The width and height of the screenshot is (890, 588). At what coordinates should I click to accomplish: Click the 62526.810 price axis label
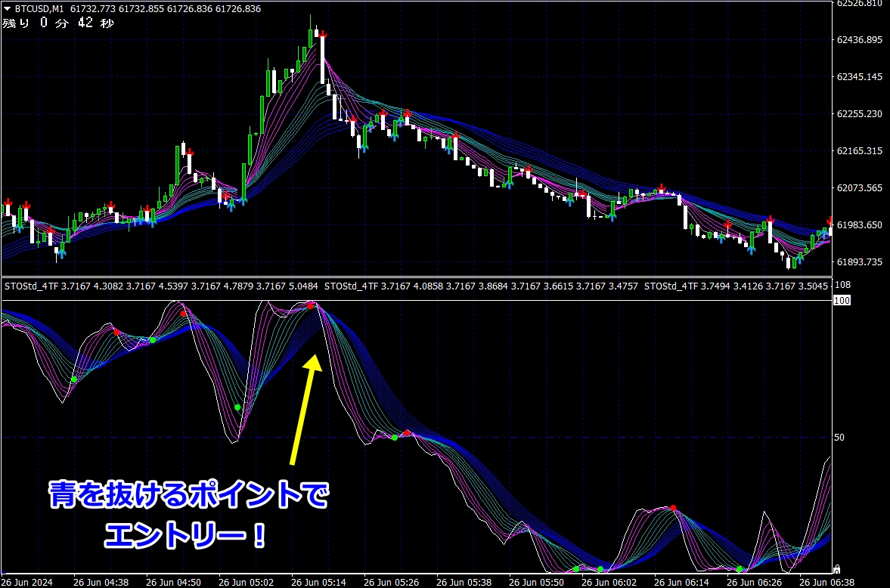tap(861, 4)
